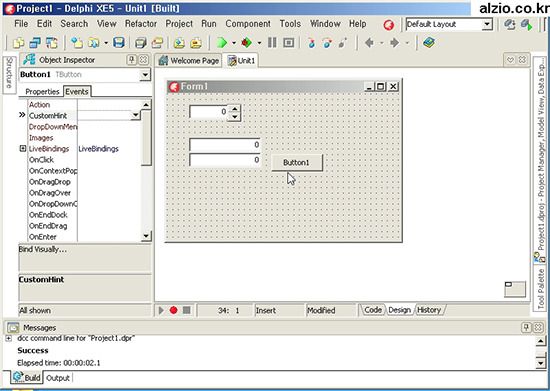Screen dimensions: 550x391
Task: Click the lower edit box beside Button1
Action: (x=224, y=160)
